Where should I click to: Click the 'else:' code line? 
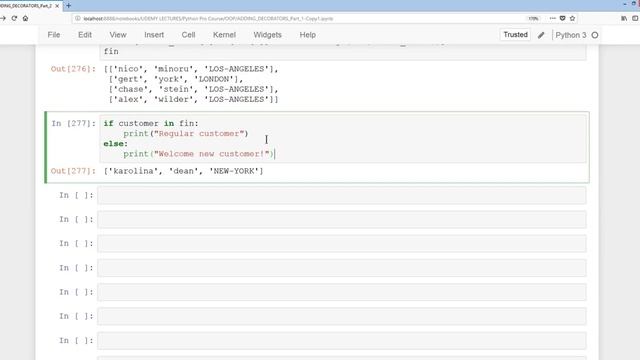[x=116, y=144]
